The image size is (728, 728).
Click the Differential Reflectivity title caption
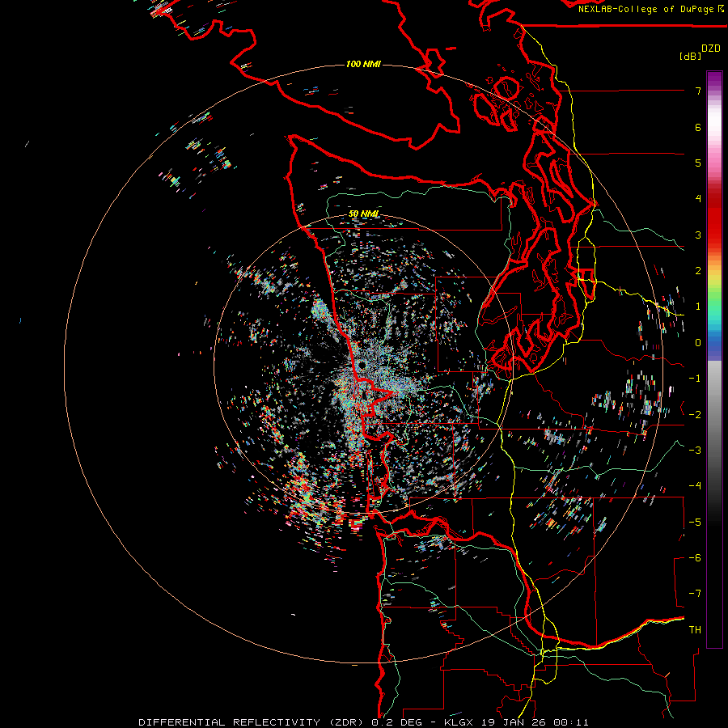(x=363, y=722)
